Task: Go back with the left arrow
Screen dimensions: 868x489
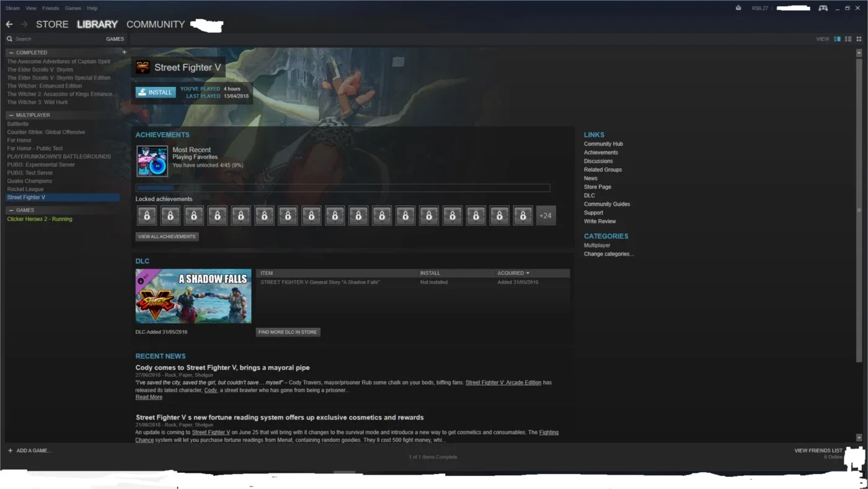Action: (x=9, y=24)
